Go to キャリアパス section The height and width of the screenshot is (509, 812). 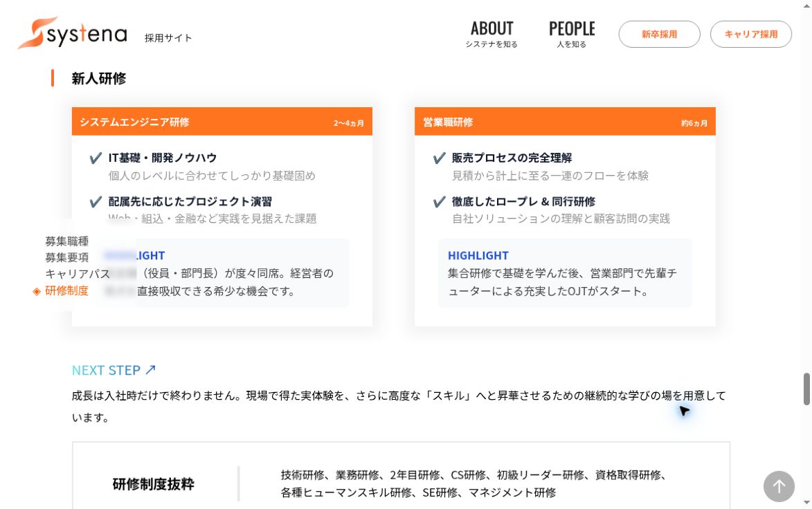pos(77,274)
